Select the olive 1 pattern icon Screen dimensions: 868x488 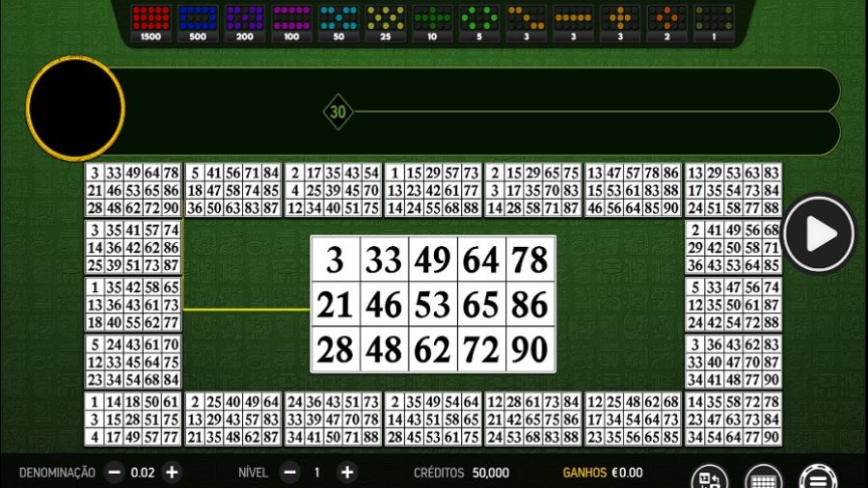pyautogui.click(x=714, y=24)
